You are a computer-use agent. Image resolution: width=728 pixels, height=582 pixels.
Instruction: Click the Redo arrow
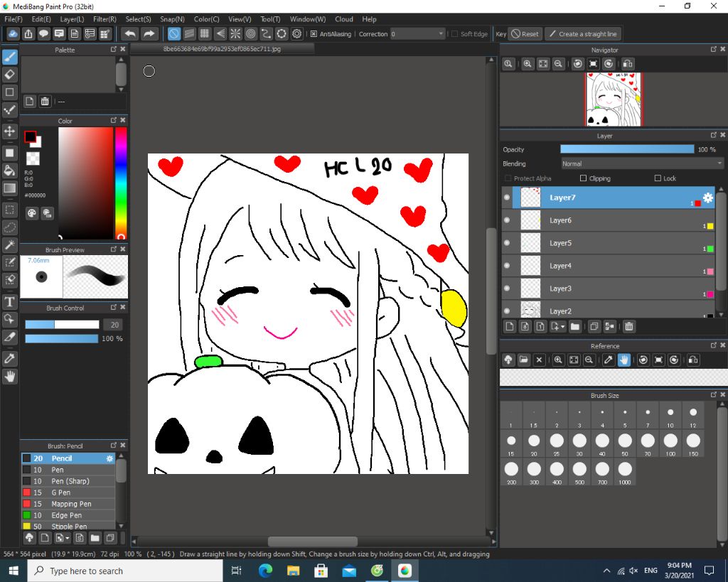click(149, 34)
